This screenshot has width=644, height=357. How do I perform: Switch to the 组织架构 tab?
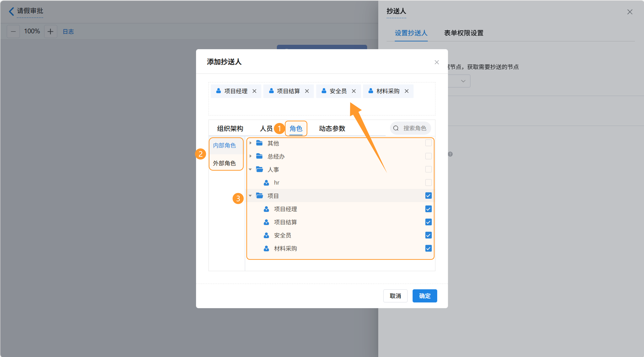coord(230,129)
